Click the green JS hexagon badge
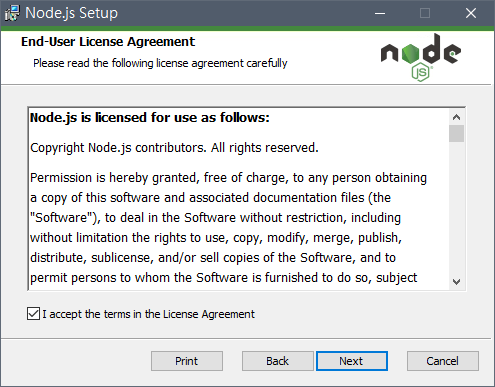 420,73
